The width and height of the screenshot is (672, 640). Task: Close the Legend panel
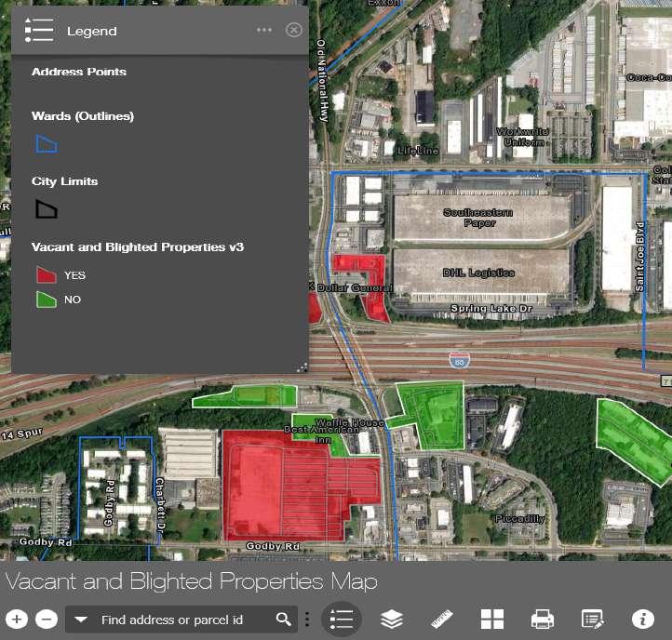(x=293, y=30)
